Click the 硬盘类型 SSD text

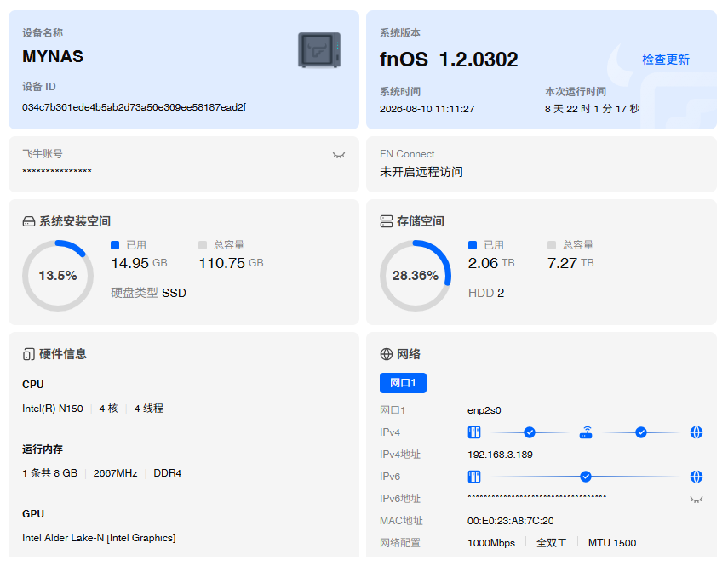(148, 293)
